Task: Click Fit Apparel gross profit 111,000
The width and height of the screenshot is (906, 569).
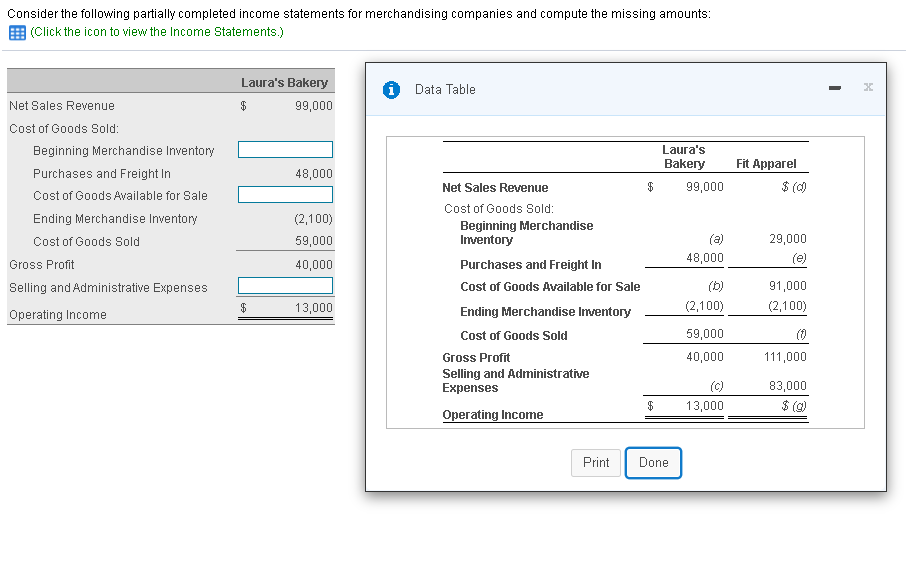Action: click(785, 357)
